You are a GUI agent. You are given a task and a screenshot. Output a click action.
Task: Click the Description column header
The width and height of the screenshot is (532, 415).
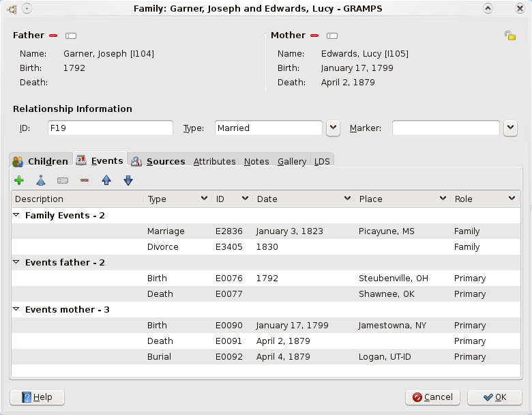[78, 199]
